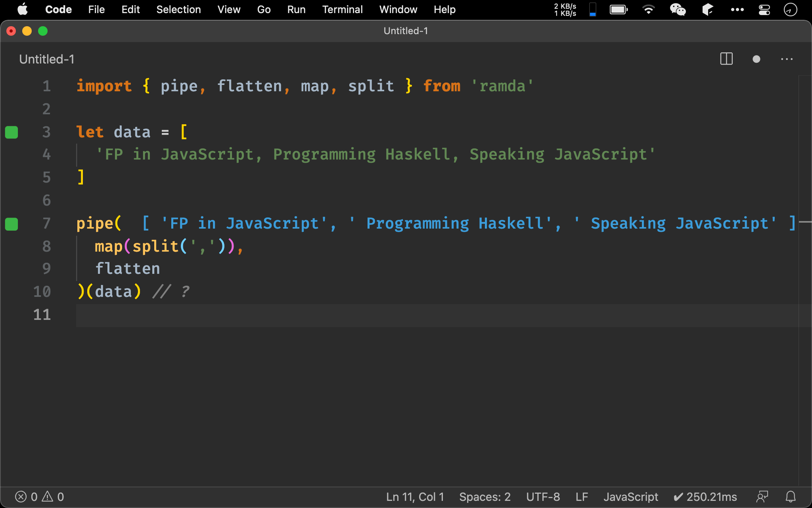Image resolution: width=812 pixels, height=508 pixels.
Task: Open the Terminal menu
Action: 342,10
